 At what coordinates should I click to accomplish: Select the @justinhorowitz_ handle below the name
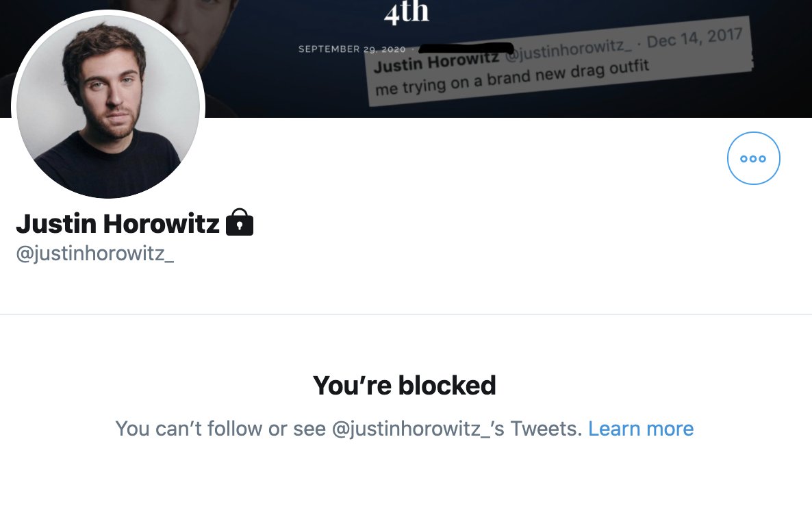pos(94,253)
